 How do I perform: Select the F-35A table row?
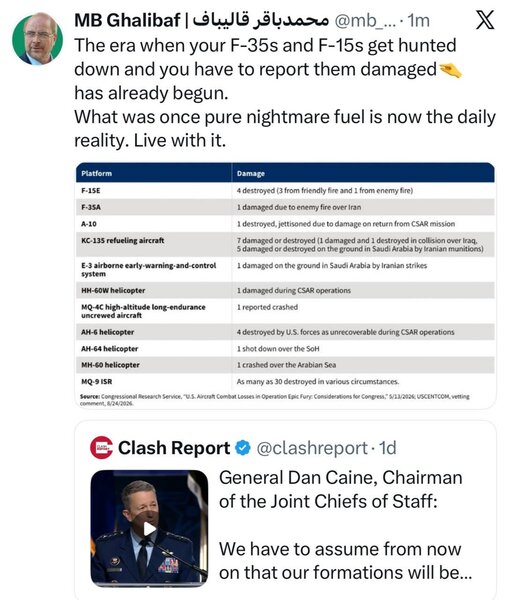coord(285,207)
